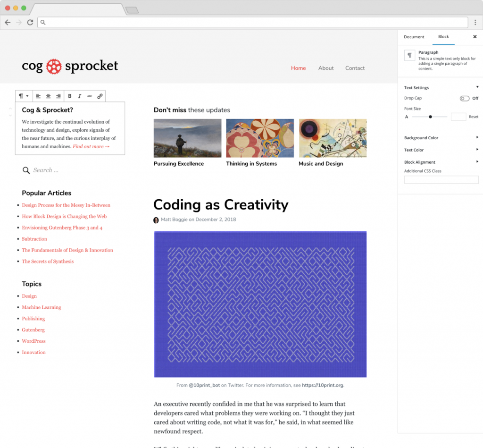
Task: Apply italic formatting to text
Action: pos(80,96)
